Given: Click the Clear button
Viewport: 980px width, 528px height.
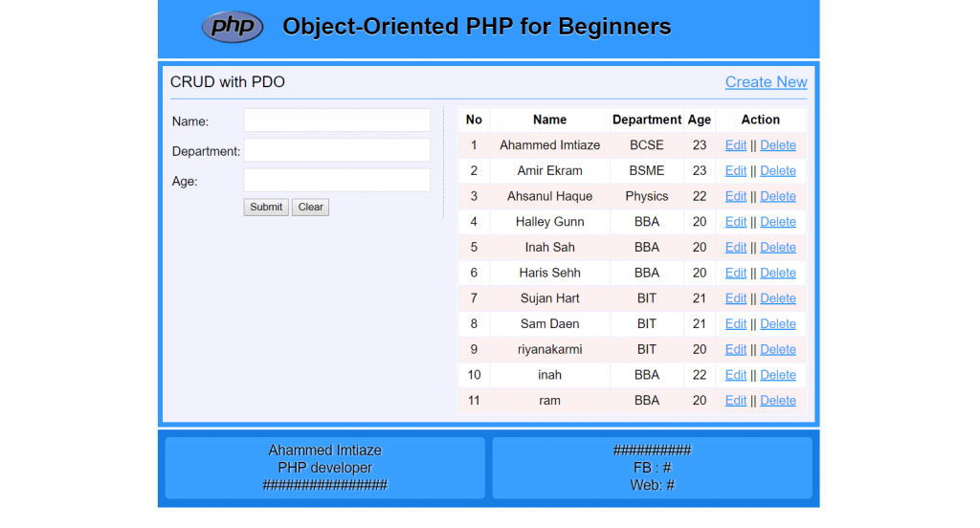Looking at the screenshot, I should [x=311, y=207].
